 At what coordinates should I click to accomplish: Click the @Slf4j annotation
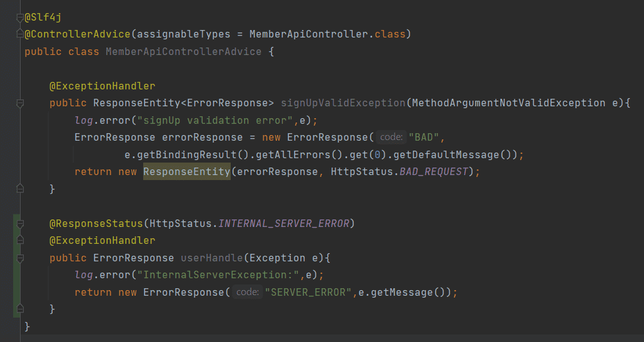[43, 18]
